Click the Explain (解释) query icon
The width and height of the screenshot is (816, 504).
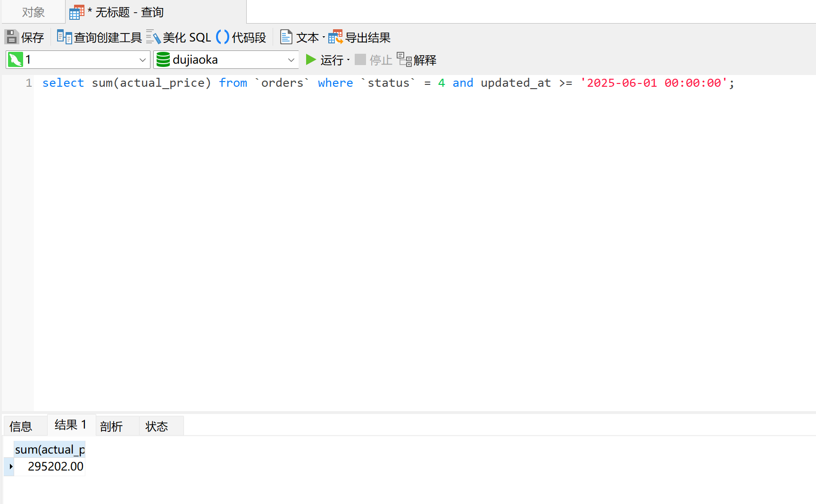(x=404, y=59)
